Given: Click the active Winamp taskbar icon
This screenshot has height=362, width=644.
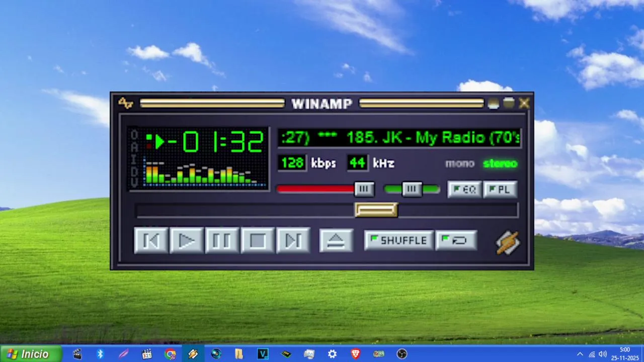Looking at the screenshot, I should [x=193, y=354].
